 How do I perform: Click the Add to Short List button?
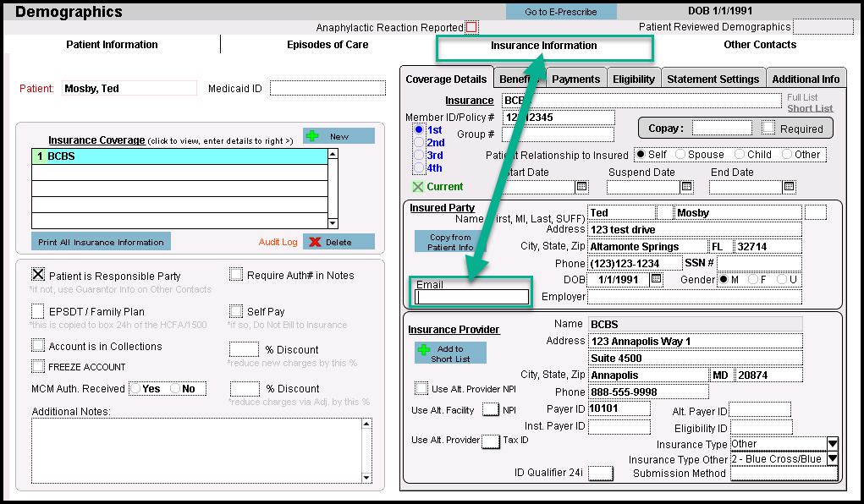tap(450, 353)
